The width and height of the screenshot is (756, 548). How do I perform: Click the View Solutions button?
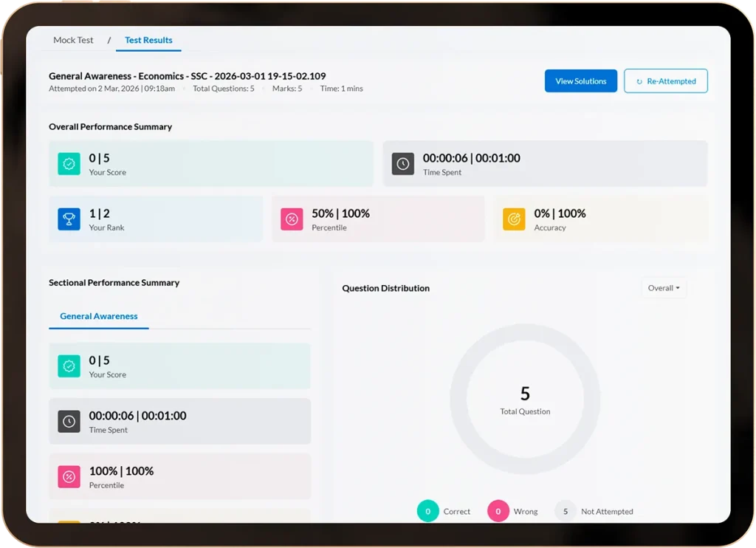click(580, 81)
